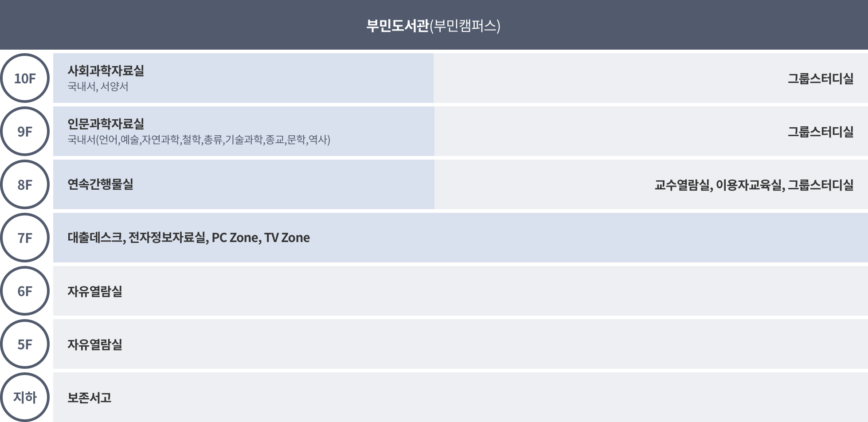Select 사회과학자료실 on the 10th floor
The image size is (868, 422).
coord(106,70)
